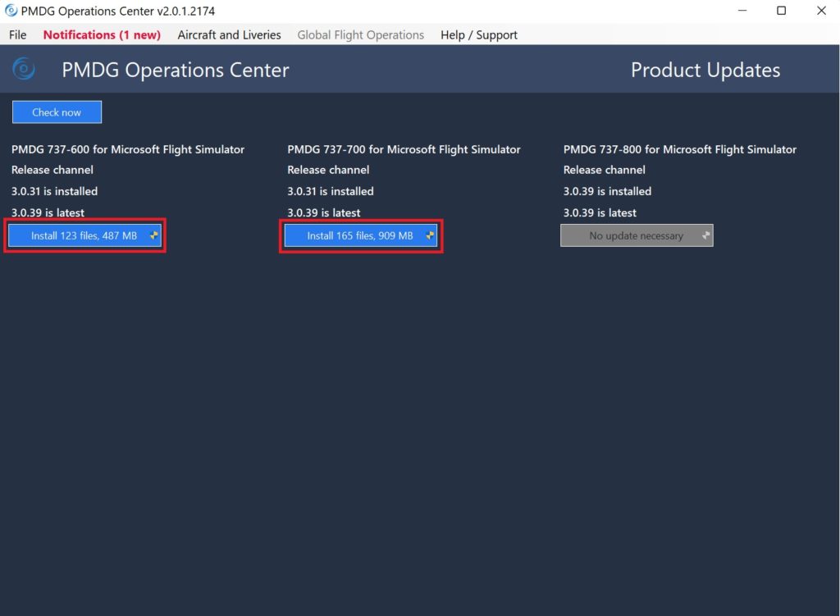Click the PMDG app icon in the title bar
This screenshot has height=616, width=840.
click(x=11, y=11)
